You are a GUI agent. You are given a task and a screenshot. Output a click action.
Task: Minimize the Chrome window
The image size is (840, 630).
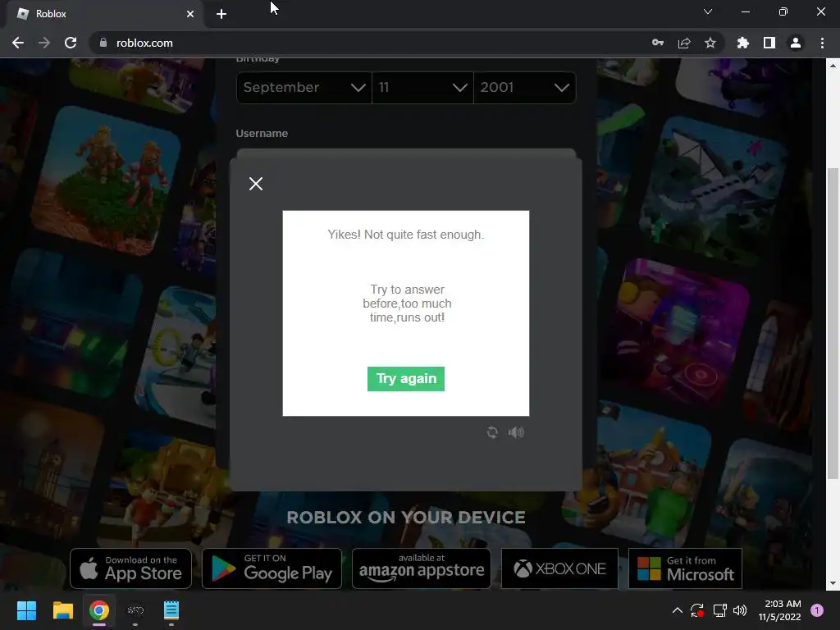(x=746, y=11)
